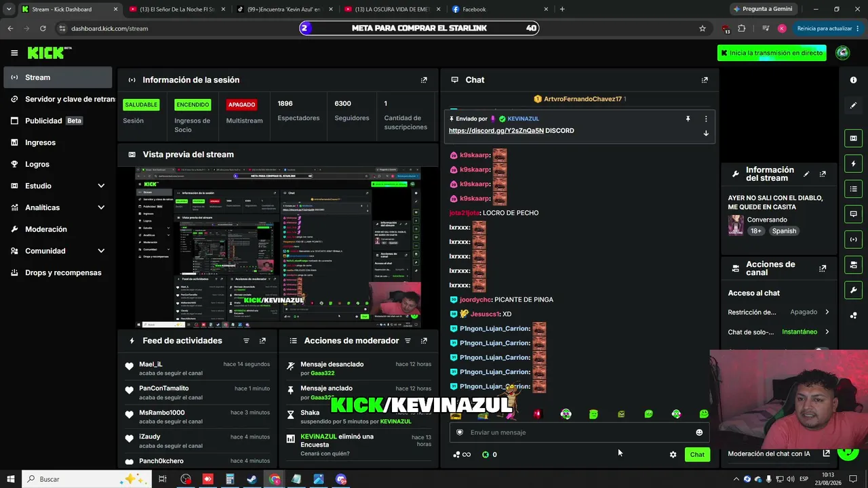868x488 pixels.
Task: Open Chrome's tab search dropdown
Action: tap(9, 9)
